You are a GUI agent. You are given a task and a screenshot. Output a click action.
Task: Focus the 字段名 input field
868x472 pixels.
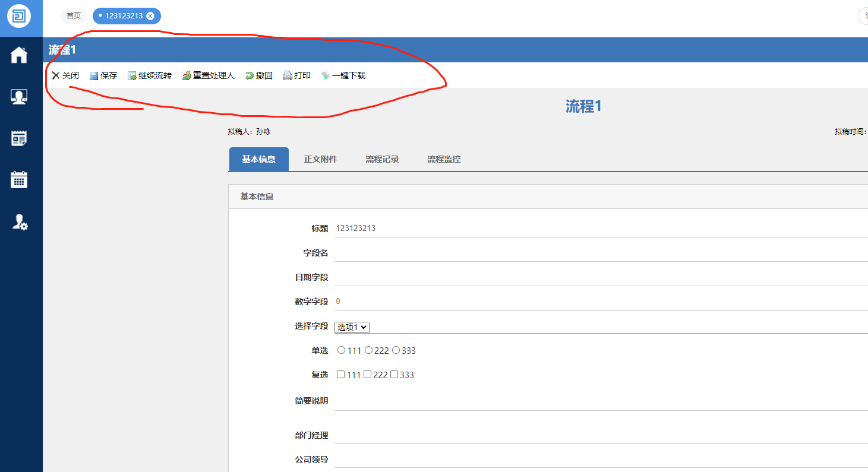(x=601, y=253)
